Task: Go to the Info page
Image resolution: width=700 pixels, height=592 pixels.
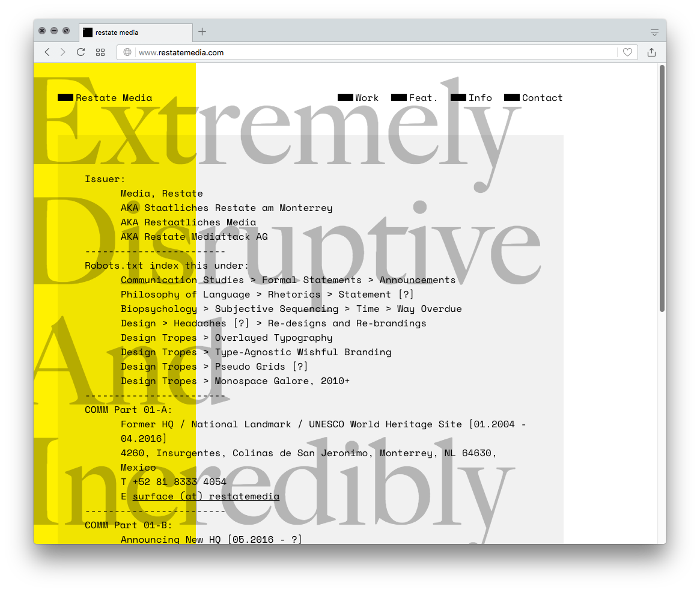Action: [472, 98]
